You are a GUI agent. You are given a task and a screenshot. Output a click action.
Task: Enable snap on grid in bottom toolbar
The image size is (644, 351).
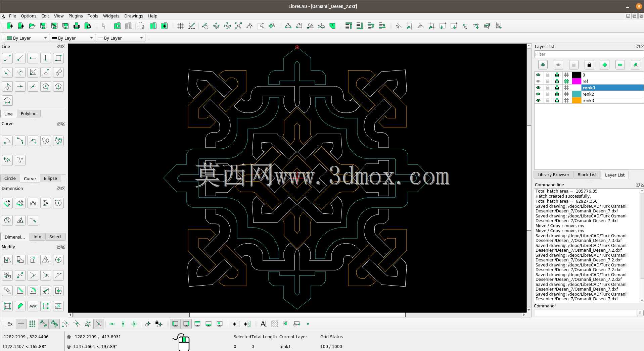tap(32, 324)
